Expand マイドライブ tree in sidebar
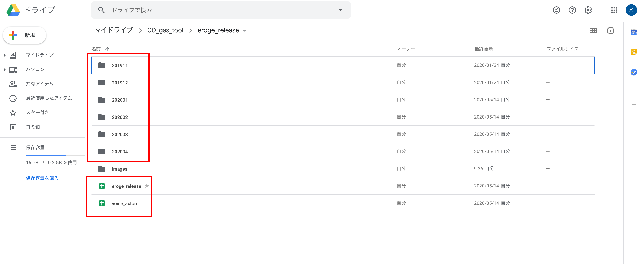 click(x=5, y=55)
